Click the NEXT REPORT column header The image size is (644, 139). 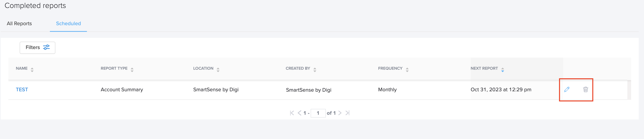(x=484, y=68)
